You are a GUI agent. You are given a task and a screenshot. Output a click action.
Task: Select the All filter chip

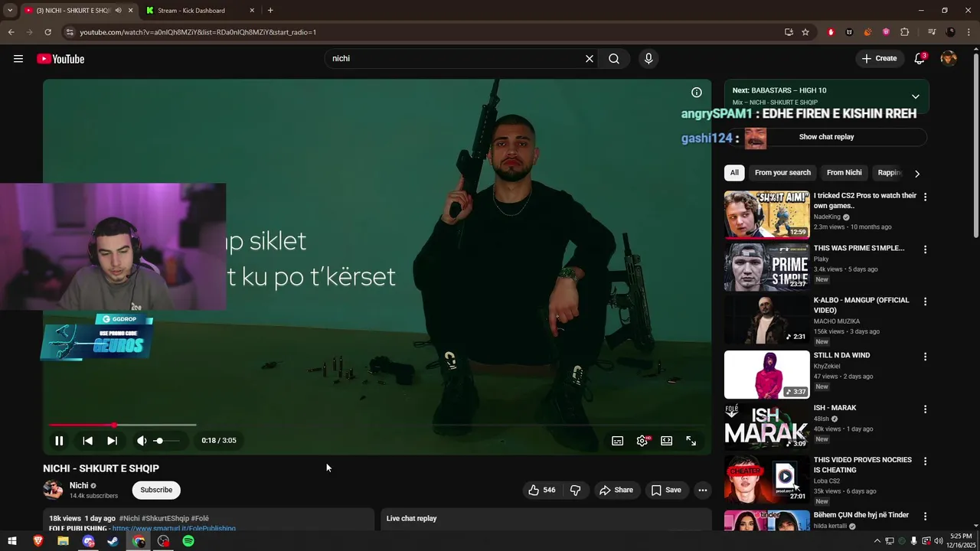pos(734,173)
